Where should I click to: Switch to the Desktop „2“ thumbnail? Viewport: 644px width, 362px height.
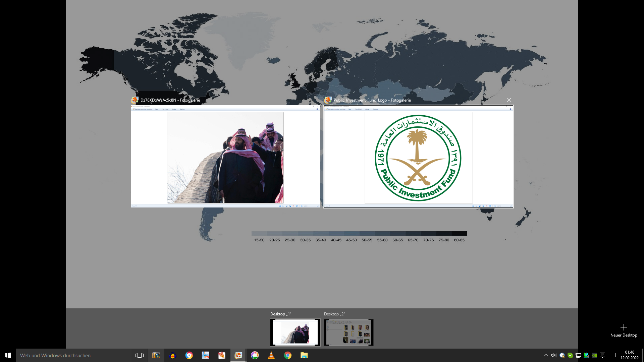(x=348, y=332)
